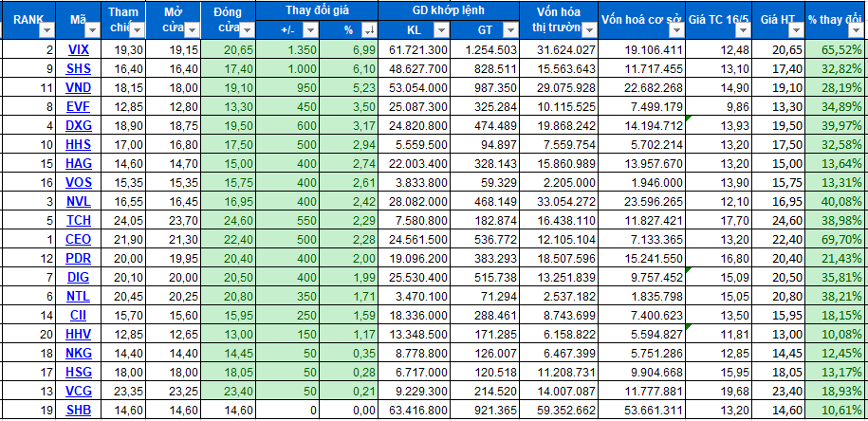Select VIX volume cell 61.721.300
Image resolution: width=868 pixels, height=421 pixels.
415,50
